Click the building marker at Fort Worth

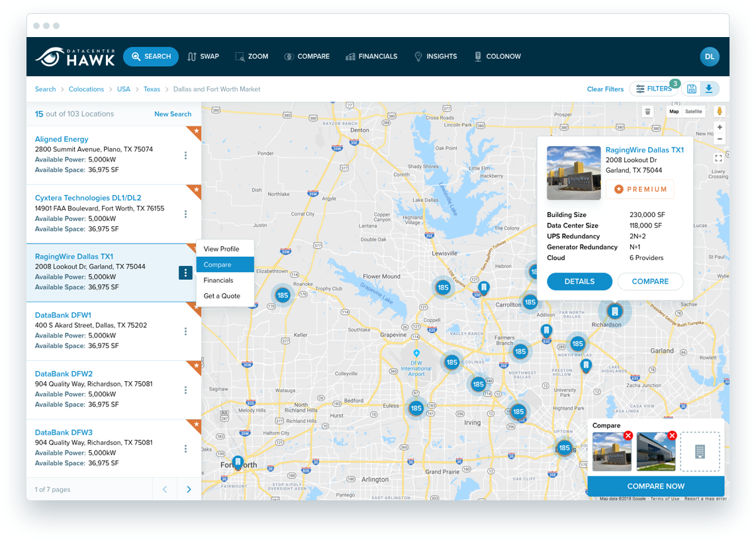tap(238, 462)
